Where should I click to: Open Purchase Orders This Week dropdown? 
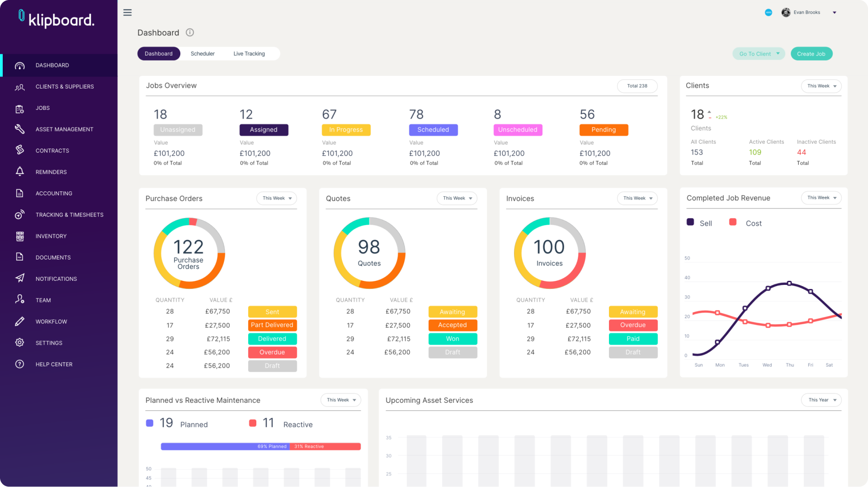click(x=277, y=198)
